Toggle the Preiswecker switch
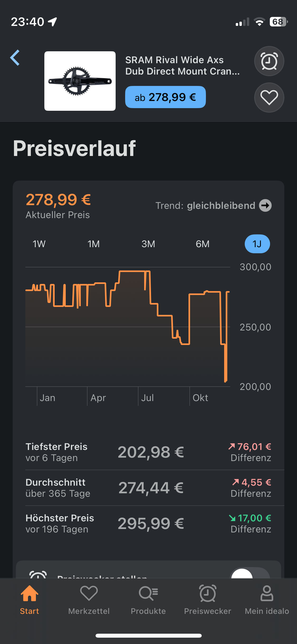This screenshot has width=297, height=644. coord(250,573)
